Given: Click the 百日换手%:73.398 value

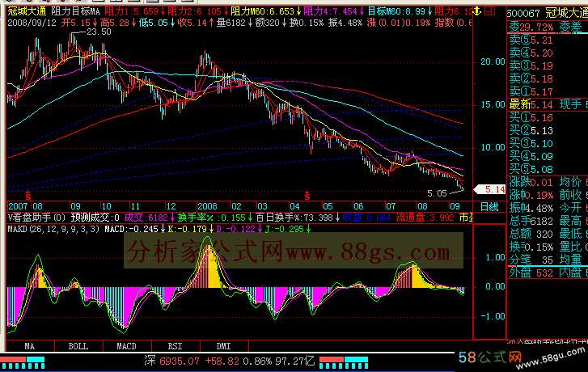Looking at the screenshot, I should pyautogui.click(x=294, y=218).
